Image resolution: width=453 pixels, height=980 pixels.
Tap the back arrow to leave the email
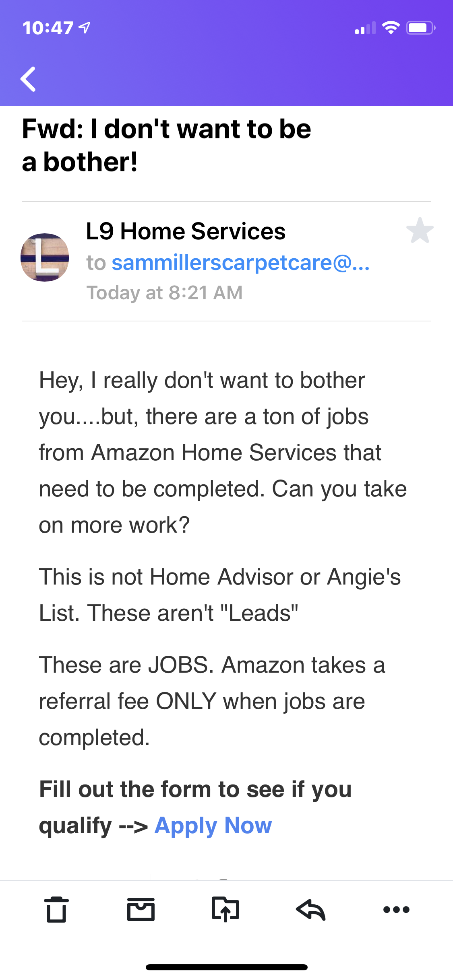click(28, 79)
